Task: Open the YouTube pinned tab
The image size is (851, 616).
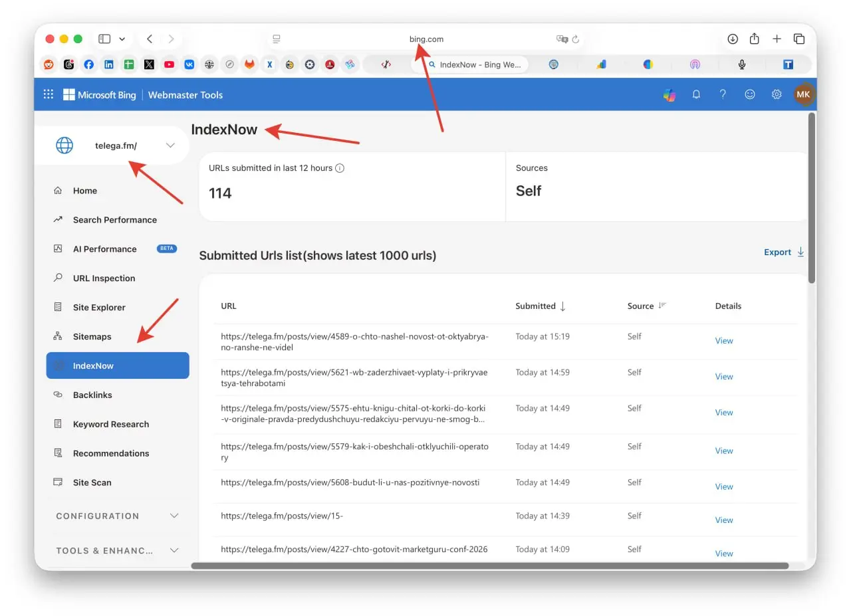Action: 169,64
